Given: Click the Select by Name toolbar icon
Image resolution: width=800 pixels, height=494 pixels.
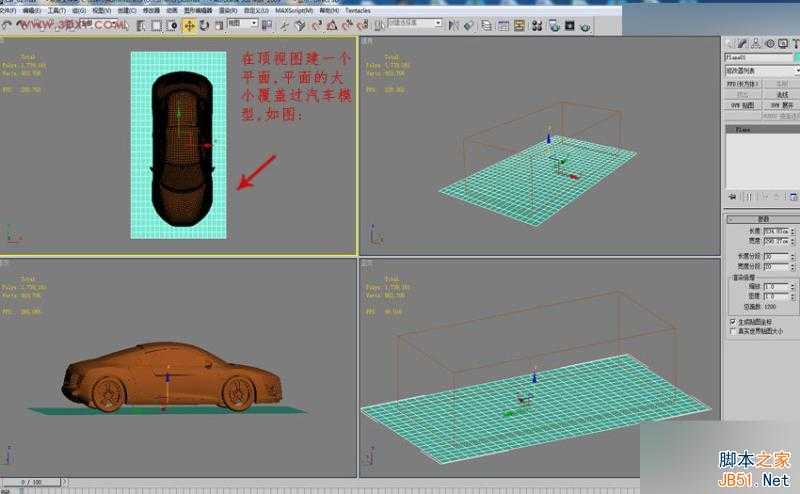Looking at the screenshot, I should (x=141, y=26).
